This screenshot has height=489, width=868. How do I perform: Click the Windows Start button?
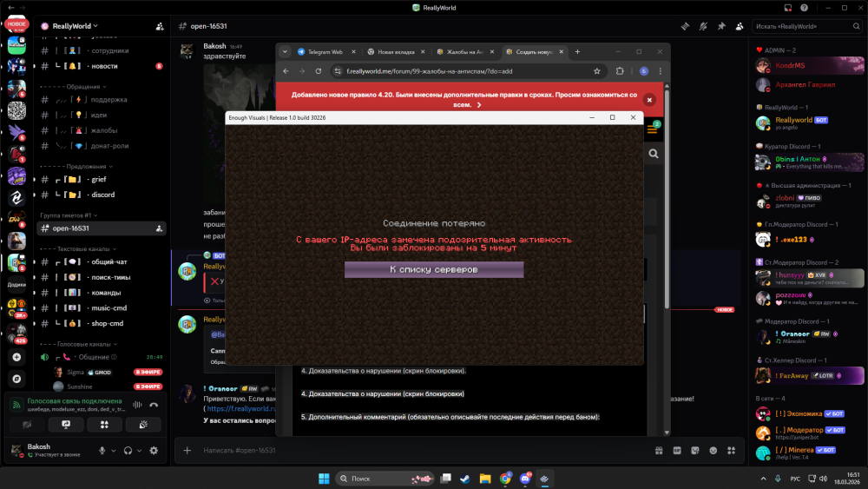coord(324,479)
